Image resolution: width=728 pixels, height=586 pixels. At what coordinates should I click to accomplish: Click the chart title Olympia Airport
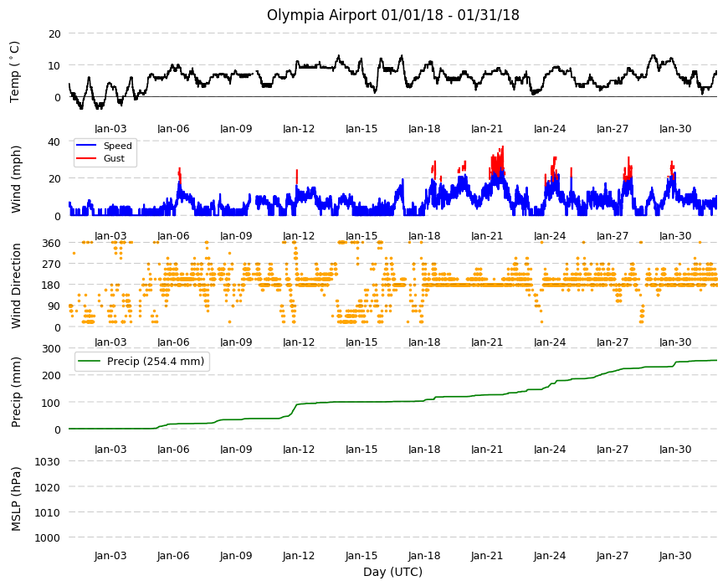click(x=321, y=15)
